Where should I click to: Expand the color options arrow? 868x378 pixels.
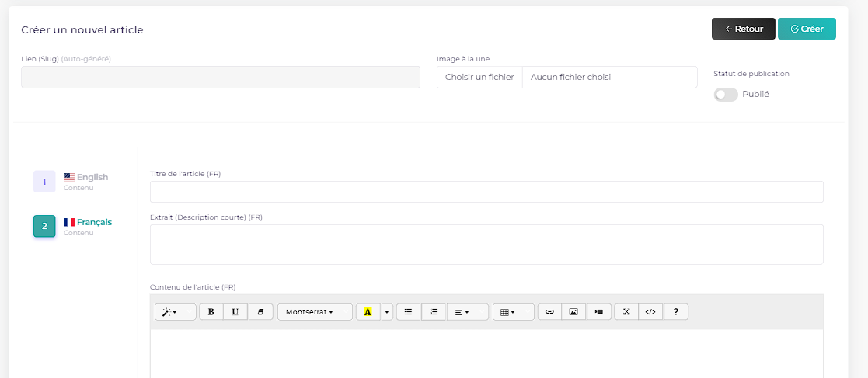click(x=387, y=312)
